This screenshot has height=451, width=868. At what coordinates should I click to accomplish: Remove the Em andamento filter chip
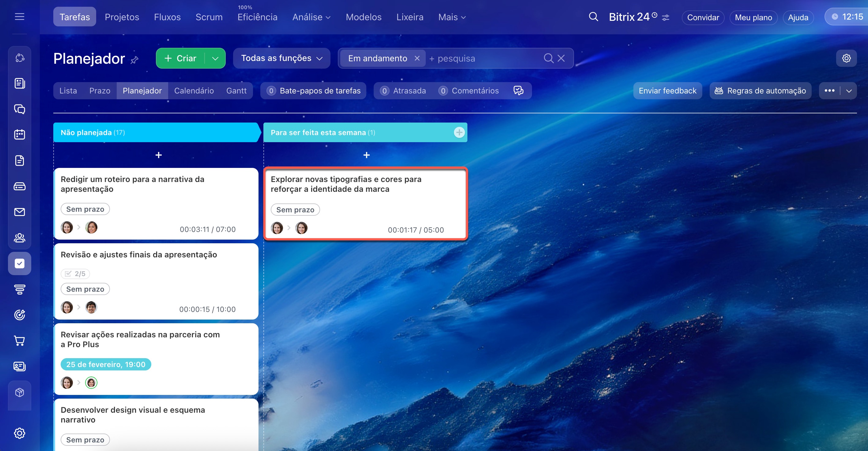pos(417,58)
